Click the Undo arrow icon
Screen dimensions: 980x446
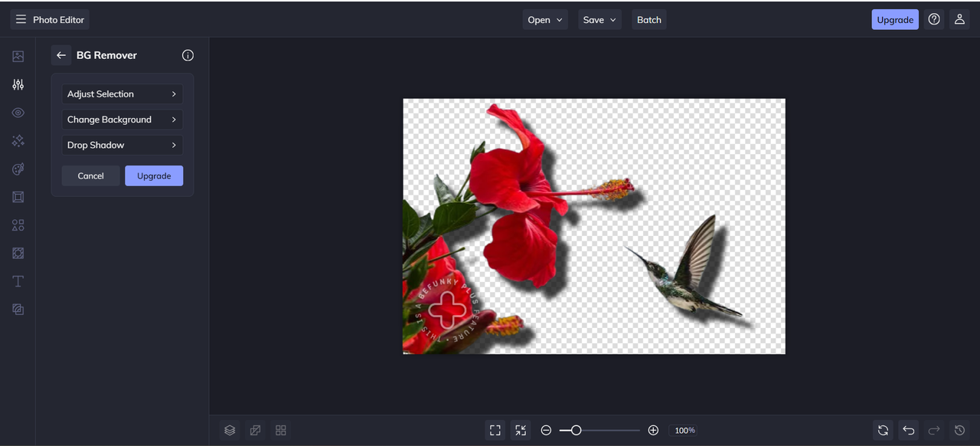tap(909, 431)
